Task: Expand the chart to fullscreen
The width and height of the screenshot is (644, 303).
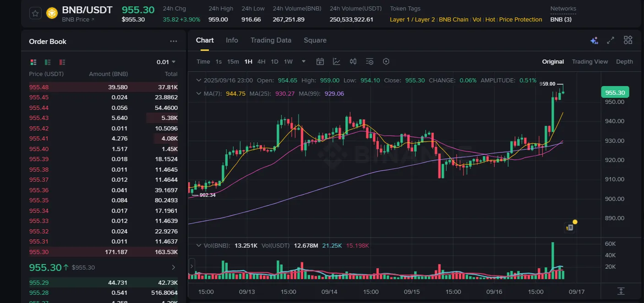Action: pos(611,40)
